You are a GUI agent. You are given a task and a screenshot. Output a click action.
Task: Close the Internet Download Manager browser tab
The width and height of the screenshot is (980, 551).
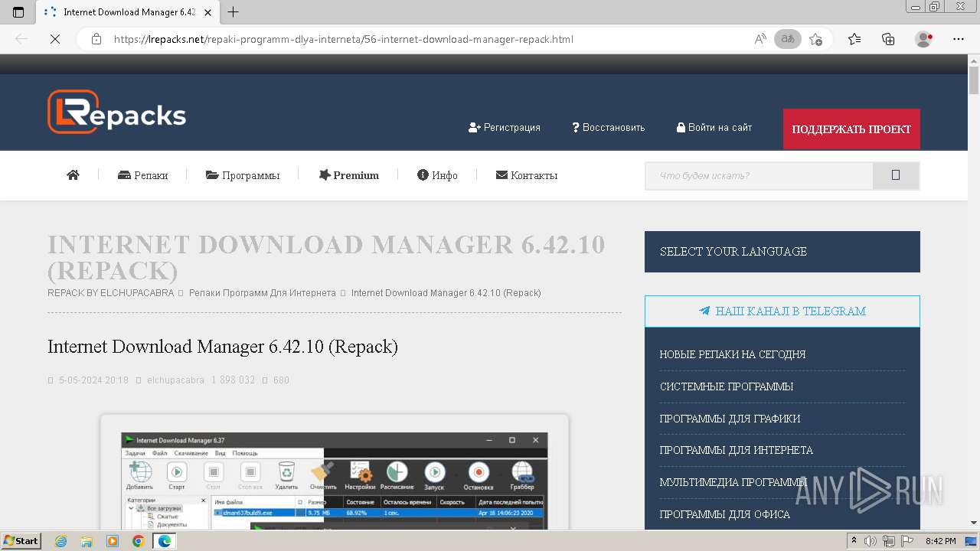pyautogui.click(x=208, y=12)
